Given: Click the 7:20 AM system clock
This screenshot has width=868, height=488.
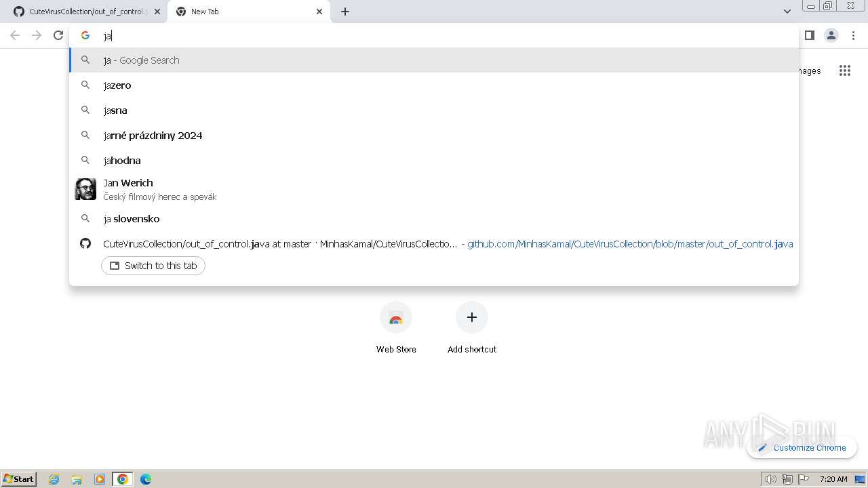Looking at the screenshot, I should click(833, 479).
